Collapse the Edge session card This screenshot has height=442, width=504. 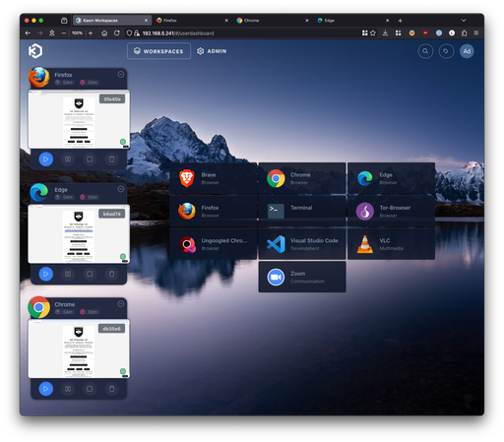point(121,189)
